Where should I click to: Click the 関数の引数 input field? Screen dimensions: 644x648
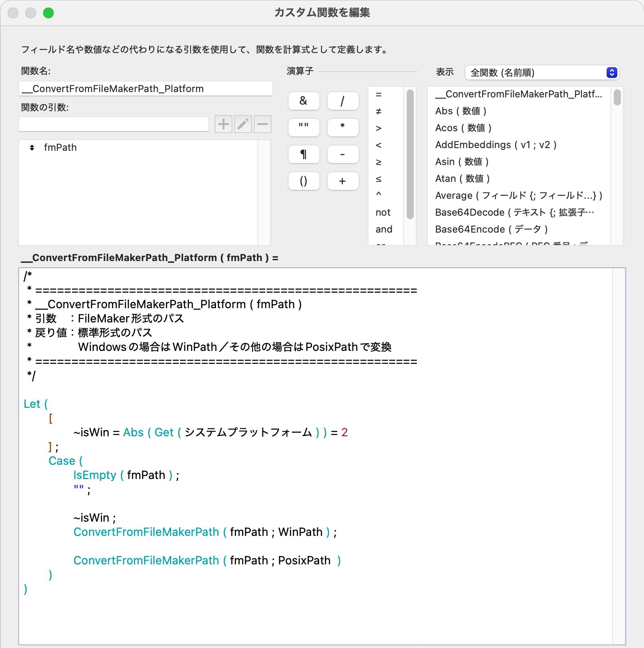click(114, 124)
